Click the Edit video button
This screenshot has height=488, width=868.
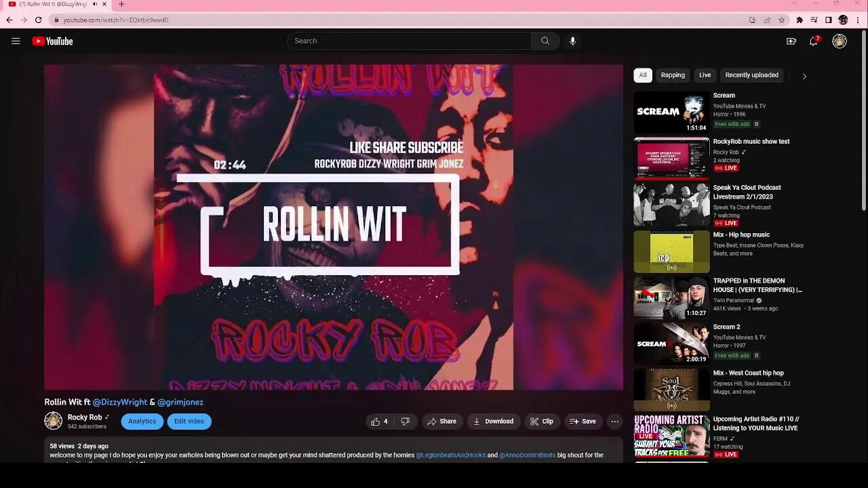coord(189,422)
